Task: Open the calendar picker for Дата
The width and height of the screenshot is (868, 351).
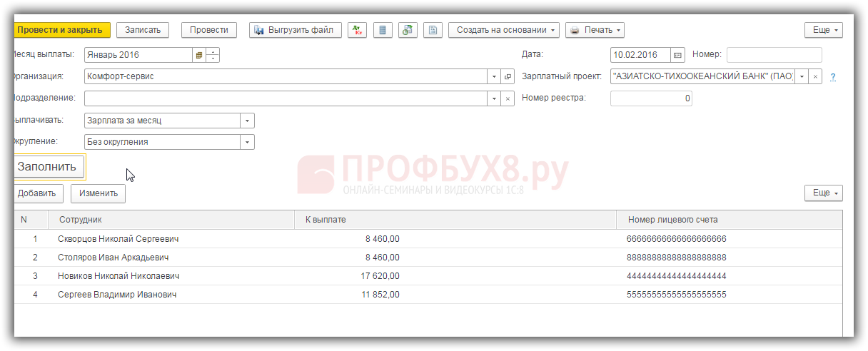Action: click(677, 55)
